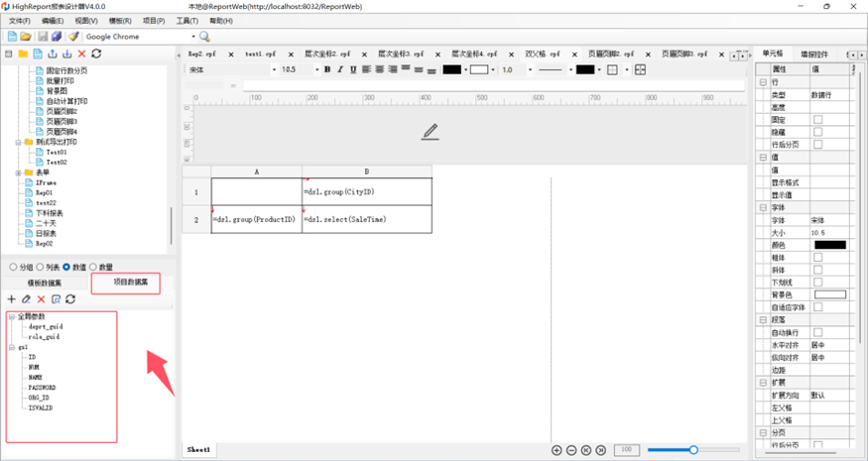Select the 列表 radio button
This screenshot has height=461, width=868.
pos(41,268)
